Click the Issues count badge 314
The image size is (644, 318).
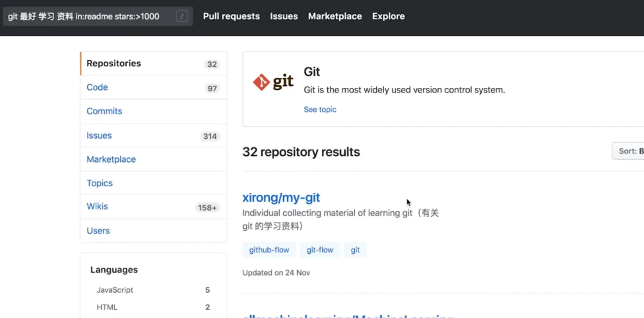pos(210,136)
